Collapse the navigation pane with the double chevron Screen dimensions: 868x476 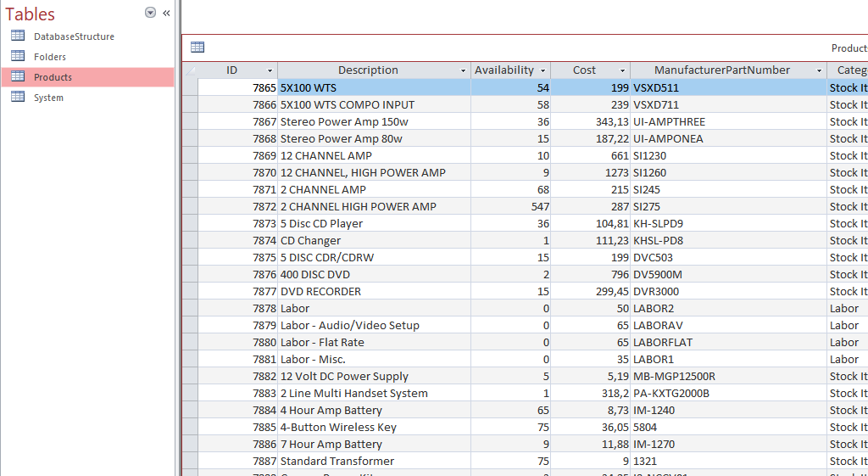tap(166, 13)
